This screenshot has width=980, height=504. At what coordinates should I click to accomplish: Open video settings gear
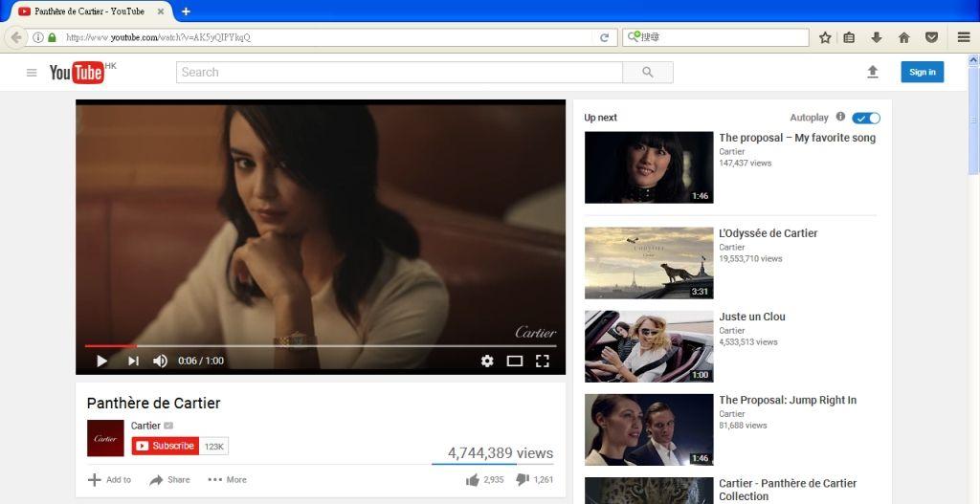point(487,361)
